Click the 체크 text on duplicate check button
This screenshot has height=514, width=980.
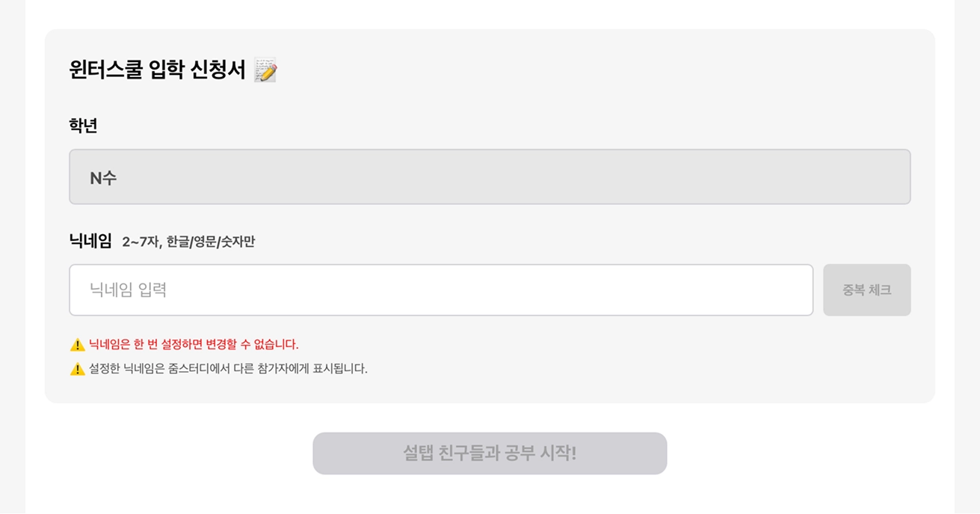(x=880, y=290)
